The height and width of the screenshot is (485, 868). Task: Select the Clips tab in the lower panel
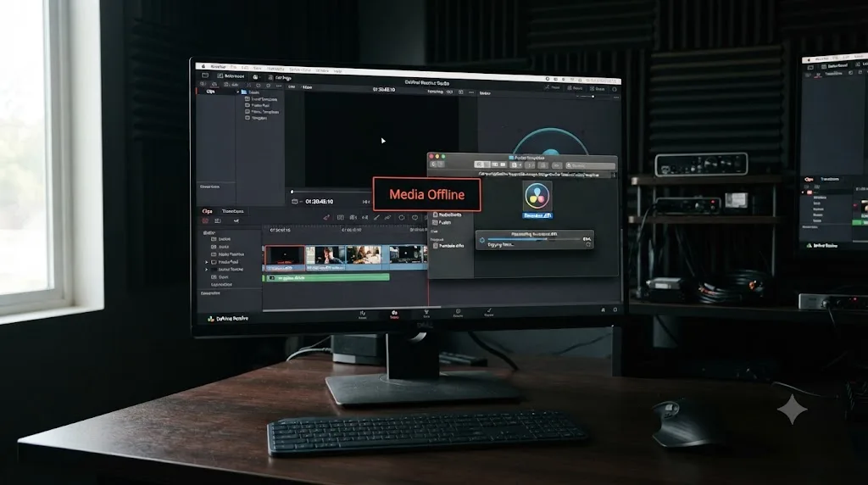click(207, 211)
